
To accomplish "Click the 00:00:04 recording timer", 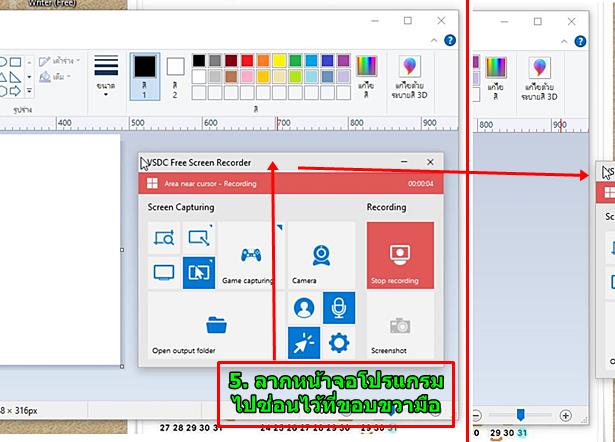I will pos(420,184).
